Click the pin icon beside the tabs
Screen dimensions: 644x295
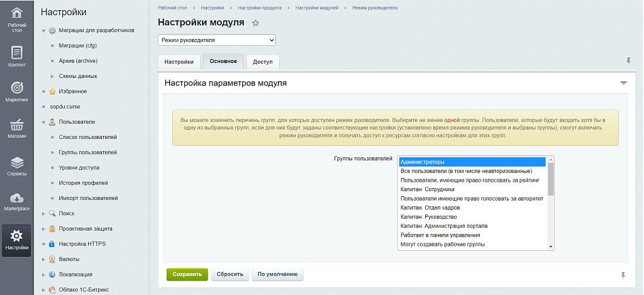628,61
